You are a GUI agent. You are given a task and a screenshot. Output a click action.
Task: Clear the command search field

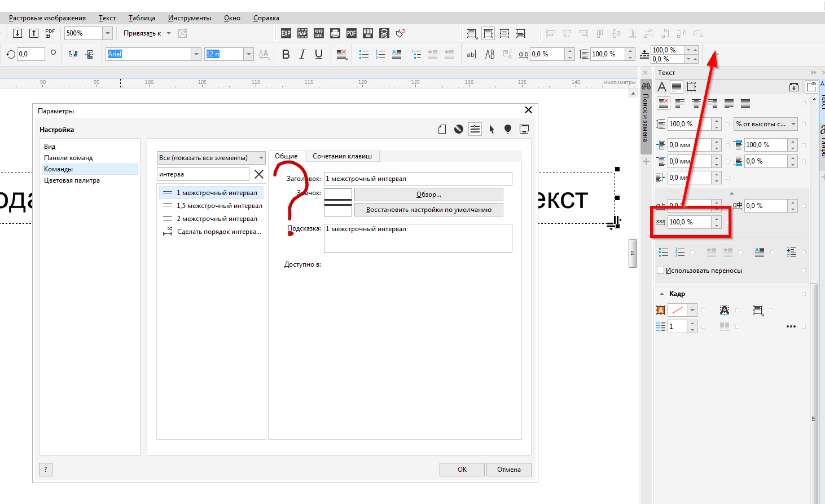pyautogui.click(x=259, y=174)
